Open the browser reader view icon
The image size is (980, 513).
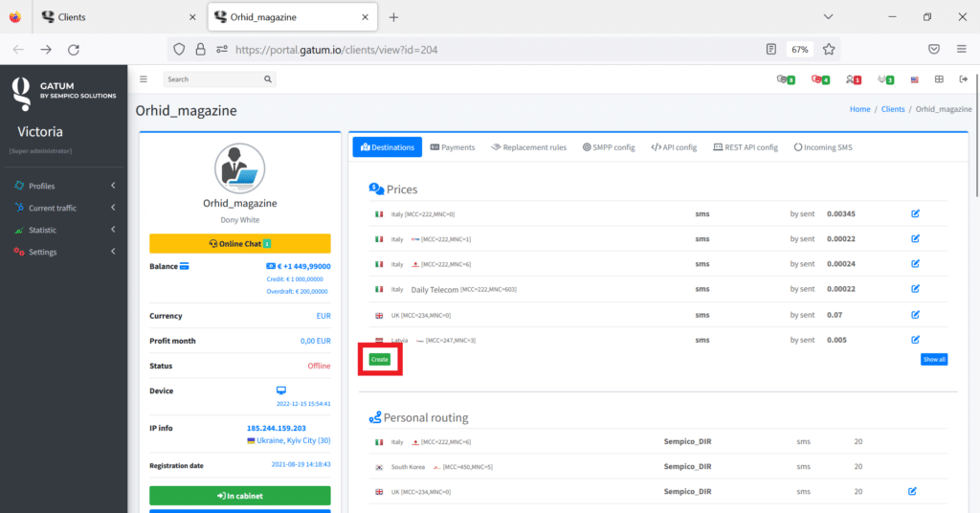[771, 50]
